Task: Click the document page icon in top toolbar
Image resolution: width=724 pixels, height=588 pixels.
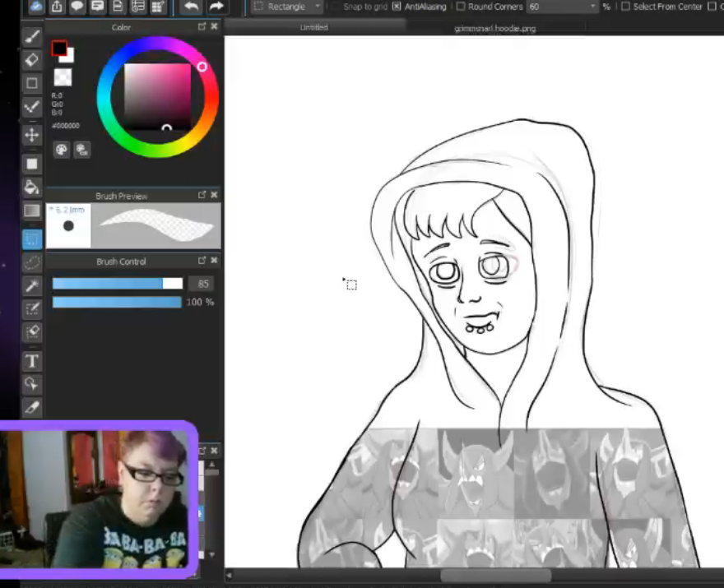Action: [x=118, y=7]
